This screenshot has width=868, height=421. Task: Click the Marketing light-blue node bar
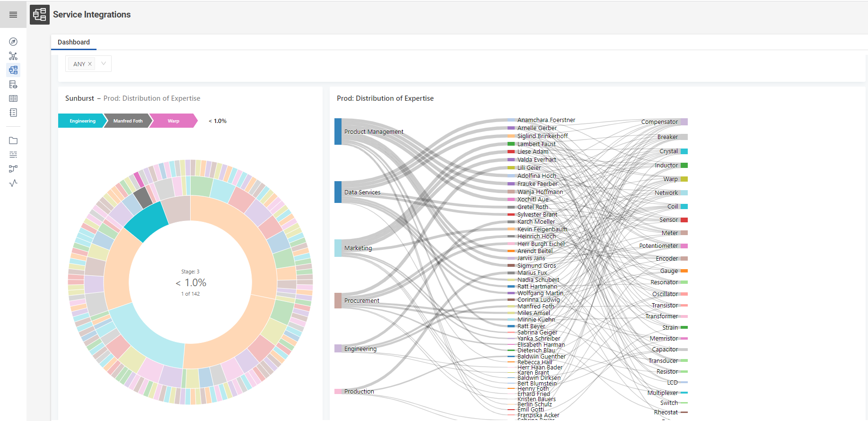click(338, 248)
